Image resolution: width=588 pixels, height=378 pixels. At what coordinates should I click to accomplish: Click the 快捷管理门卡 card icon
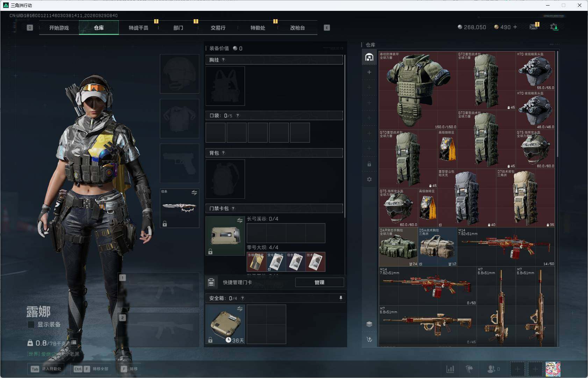click(x=211, y=282)
